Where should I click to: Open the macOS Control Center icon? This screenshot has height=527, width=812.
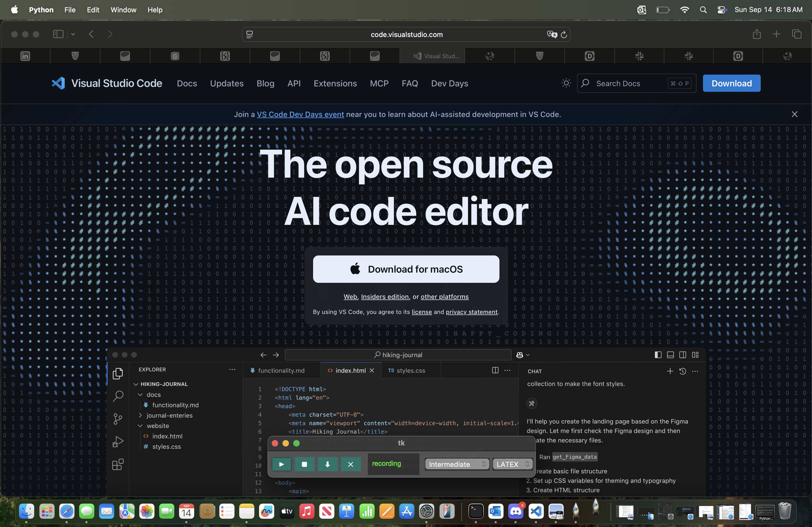tap(721, 10)
